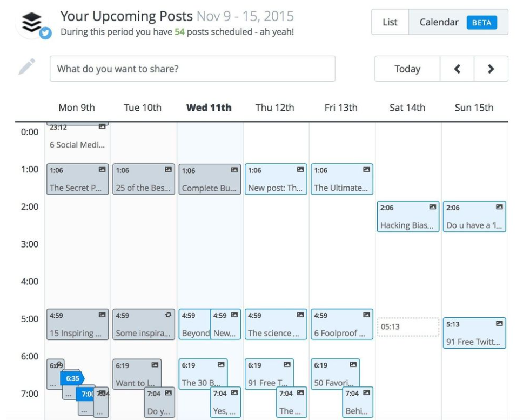Click the Twitter bird profile badge
Screen dimensions: 530x420
(45, 33)
